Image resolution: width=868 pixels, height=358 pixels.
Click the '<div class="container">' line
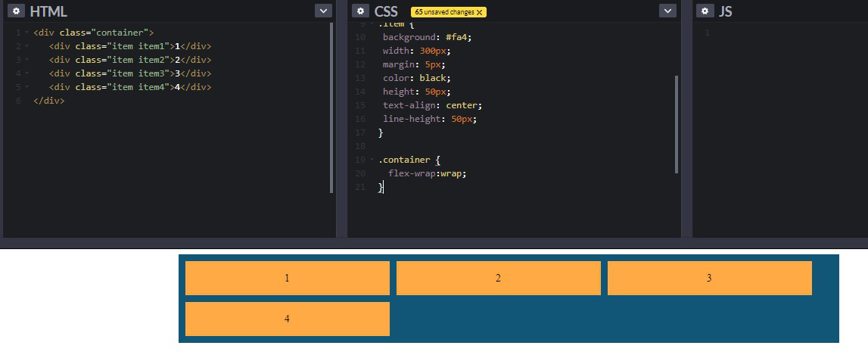[x=94, y=33]
